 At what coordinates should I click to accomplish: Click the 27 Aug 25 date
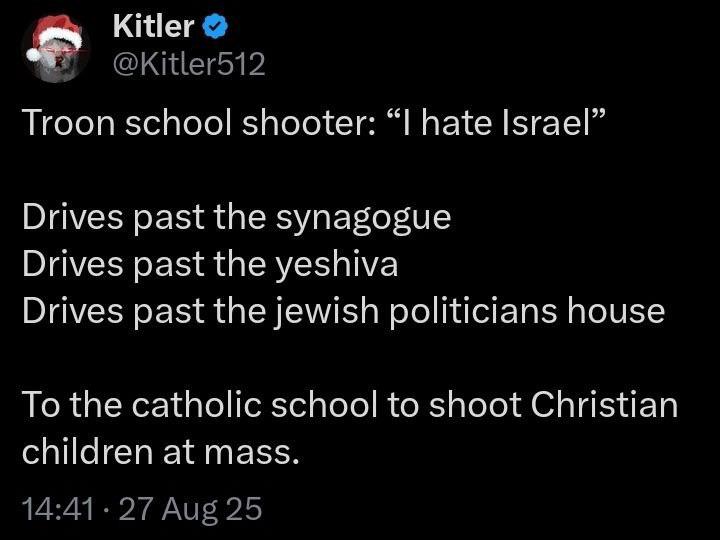[x=191, y=509]
